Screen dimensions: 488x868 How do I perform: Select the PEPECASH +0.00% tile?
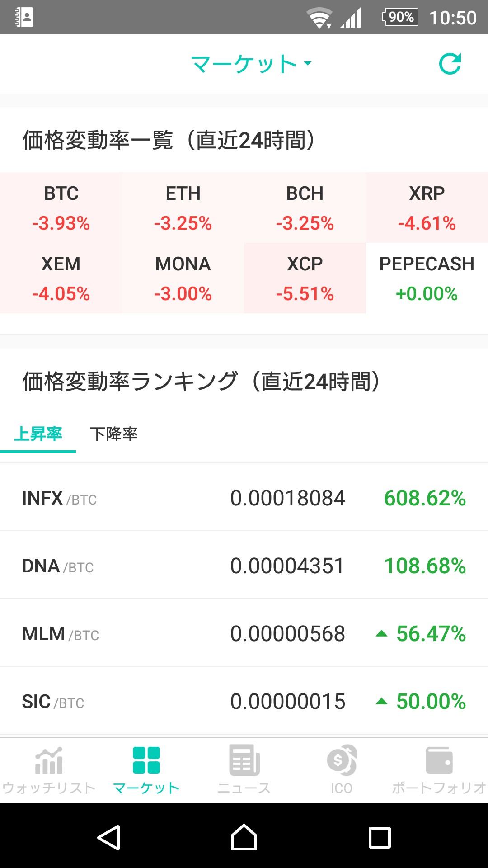click(x=427, y=278)
